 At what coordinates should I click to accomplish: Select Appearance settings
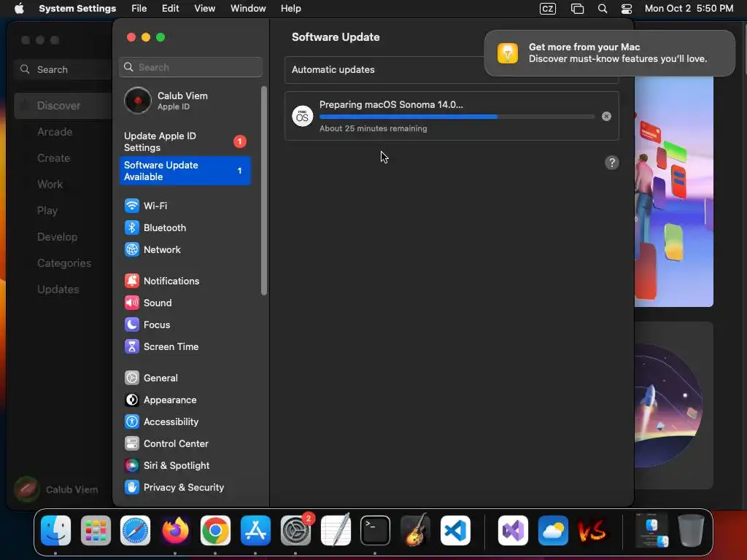[x=185, y=400]
